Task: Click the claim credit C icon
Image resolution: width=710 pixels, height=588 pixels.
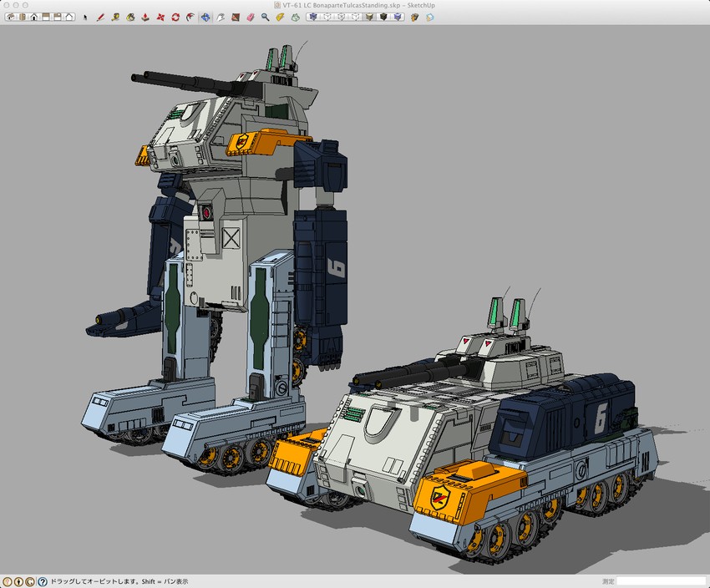Action: 30,581
